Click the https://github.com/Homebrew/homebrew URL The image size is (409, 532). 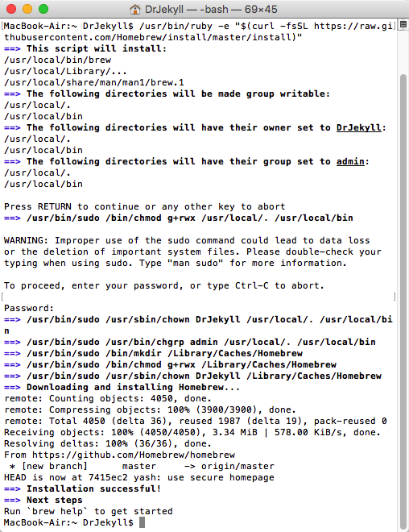tap(134, 455)
